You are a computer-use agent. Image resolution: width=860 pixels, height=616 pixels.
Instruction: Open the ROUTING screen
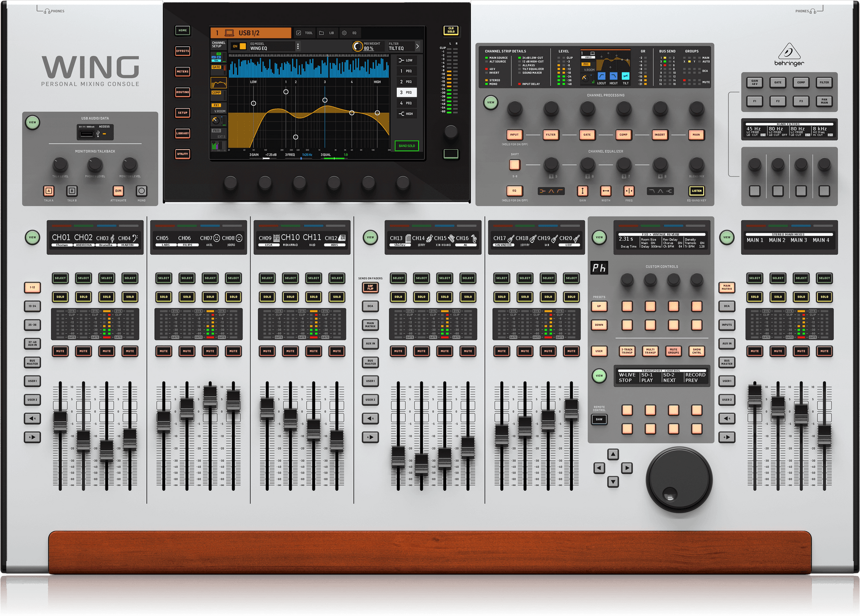[x=183, y=92]
